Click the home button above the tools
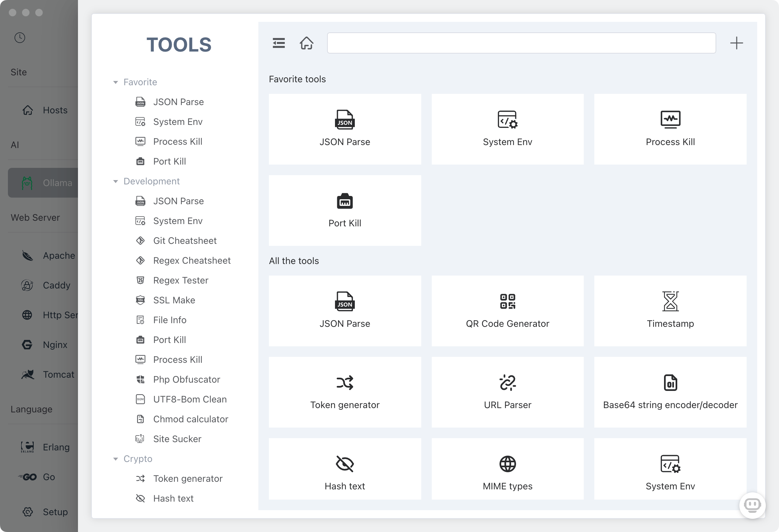779x532 pixels. pyautogui.click(x=306, y=43)
